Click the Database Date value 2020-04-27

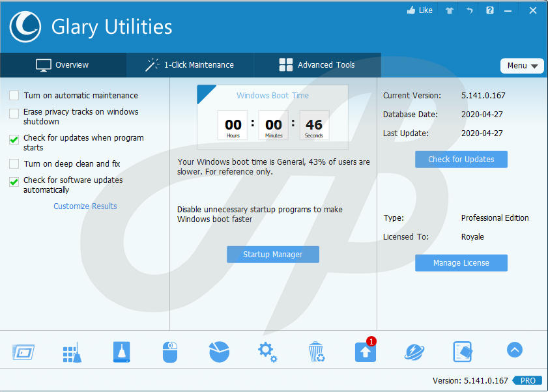tap(482, 114)
